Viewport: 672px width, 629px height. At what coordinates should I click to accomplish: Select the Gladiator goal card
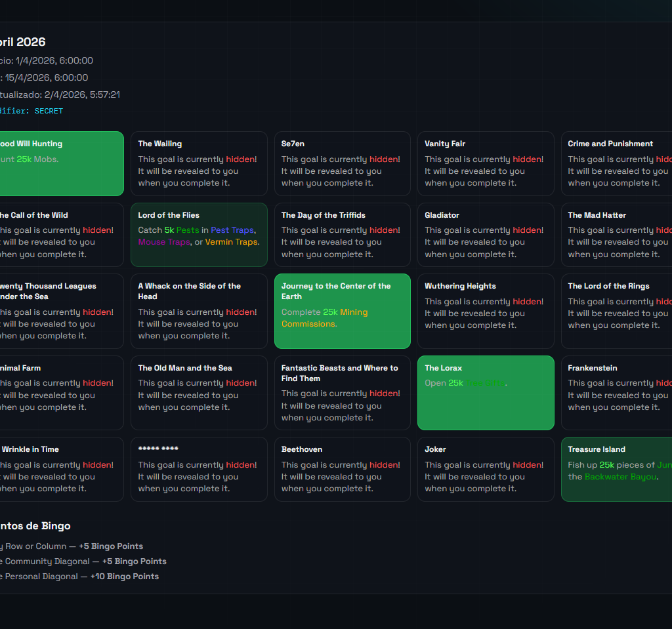coord(486,235)
